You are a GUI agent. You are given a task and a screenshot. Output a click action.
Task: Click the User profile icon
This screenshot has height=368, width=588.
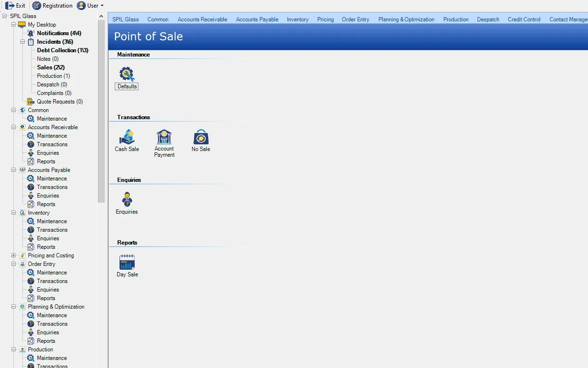pyautogui.click(x=81, y=6)
